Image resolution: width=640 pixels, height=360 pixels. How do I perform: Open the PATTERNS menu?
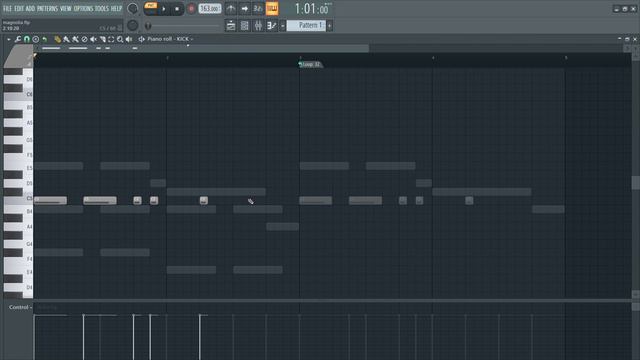coord(48,9)
